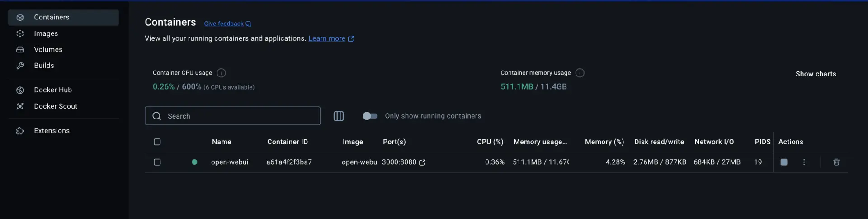Screen dimensions: 868x219
Task: Stop the open-webui container
Action: [784, 162]
